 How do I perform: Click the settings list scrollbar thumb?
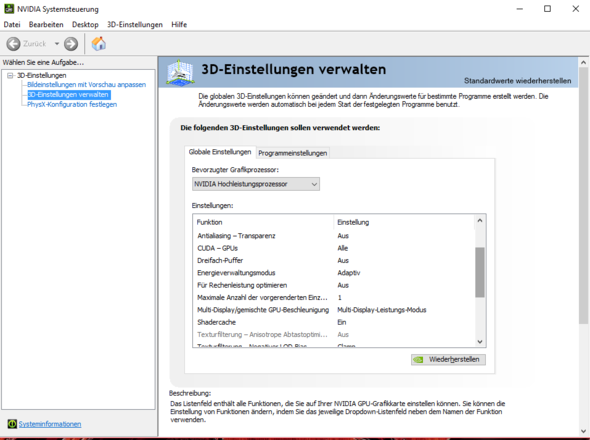[480, 272]
